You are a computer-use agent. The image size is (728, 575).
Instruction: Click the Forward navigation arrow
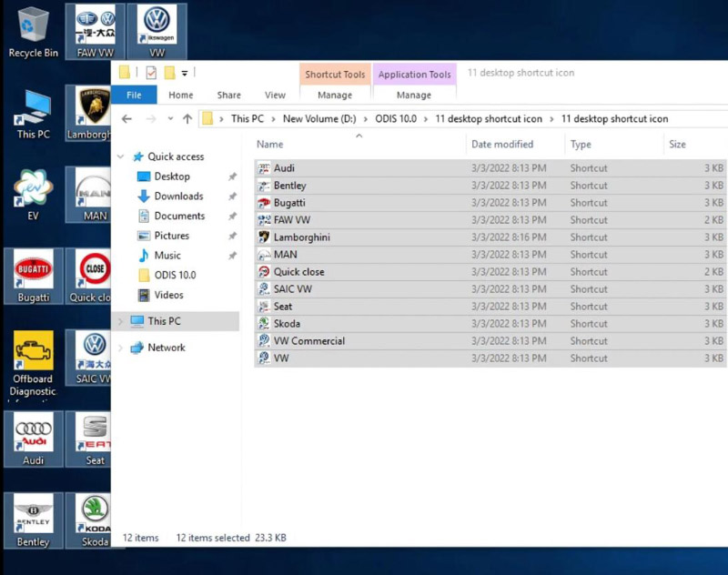(151, 119)
